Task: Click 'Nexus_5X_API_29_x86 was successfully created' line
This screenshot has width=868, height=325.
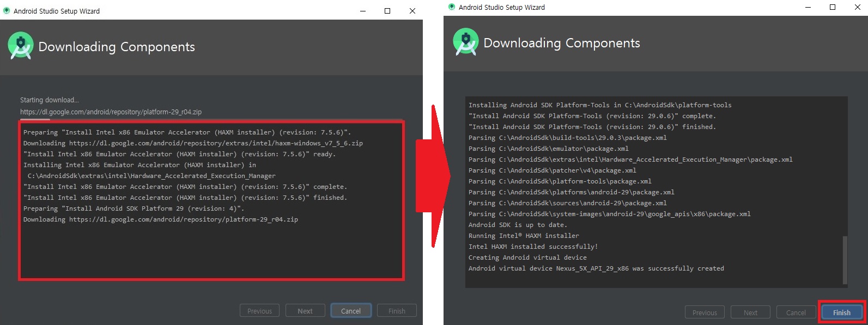Action: [x=596, y=268]
